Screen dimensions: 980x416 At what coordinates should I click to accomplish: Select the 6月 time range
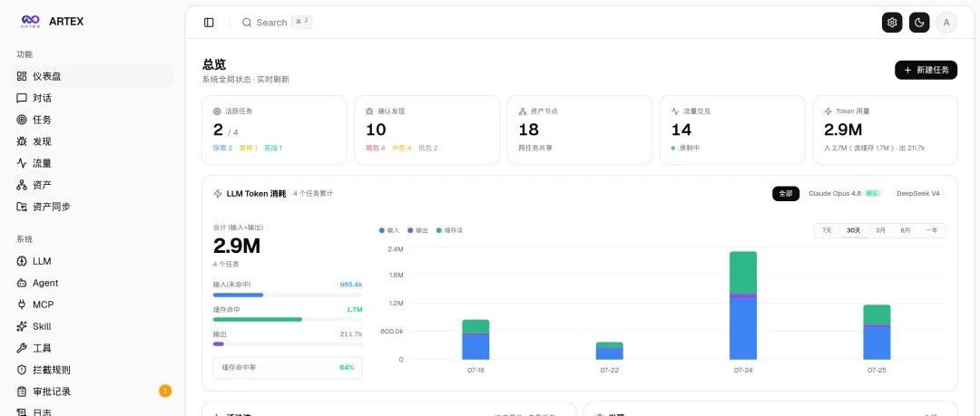coord(906,230)
